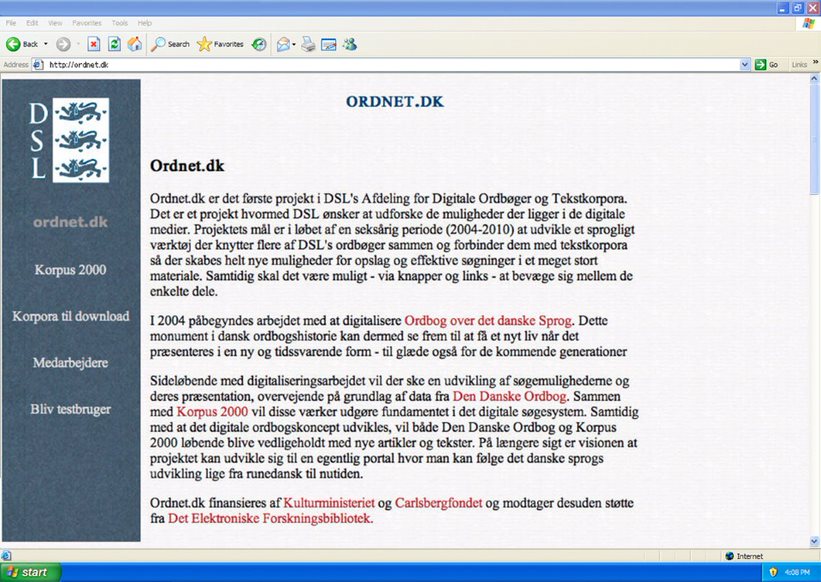This screenshot has height=582, width=821.
Task: Click the Windows flag throbber icon
Action: pos(809,24)
